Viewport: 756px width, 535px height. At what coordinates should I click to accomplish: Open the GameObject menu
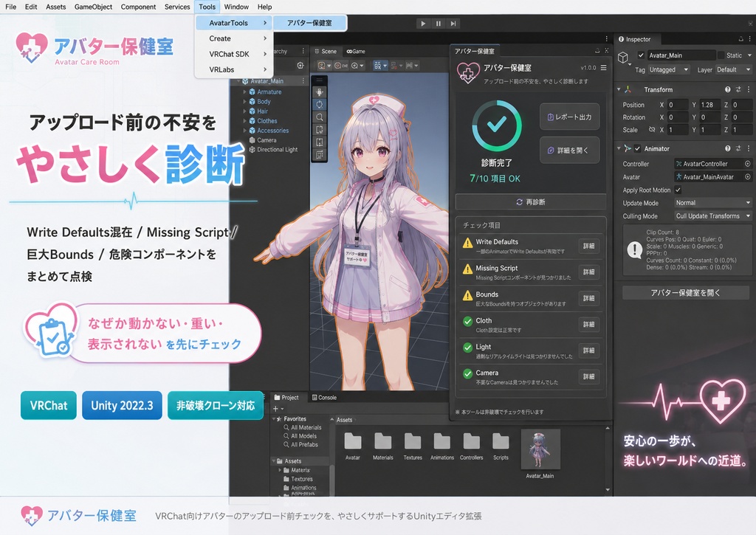(x=93, y=7)
